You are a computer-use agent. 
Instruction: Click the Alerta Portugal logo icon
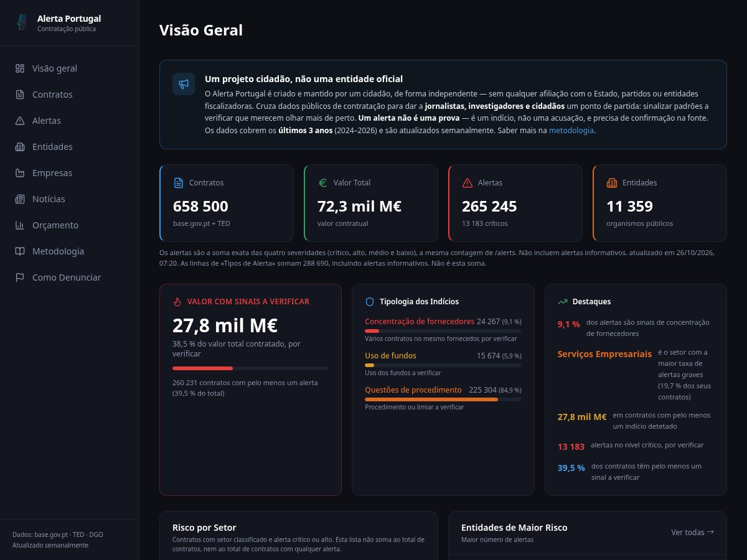pos(22,22)
